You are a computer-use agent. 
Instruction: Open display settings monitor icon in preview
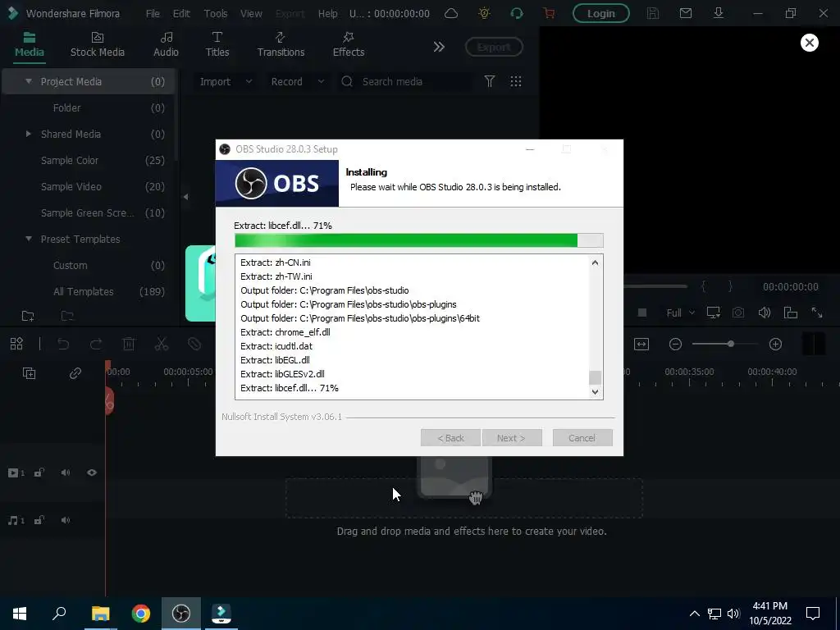[x=713, y=313]
